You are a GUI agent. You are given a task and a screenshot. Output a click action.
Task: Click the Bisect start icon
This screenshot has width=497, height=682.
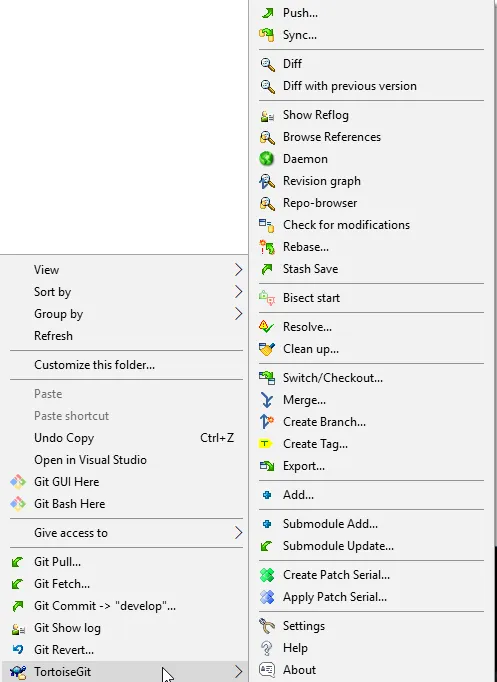pos(267,298)
